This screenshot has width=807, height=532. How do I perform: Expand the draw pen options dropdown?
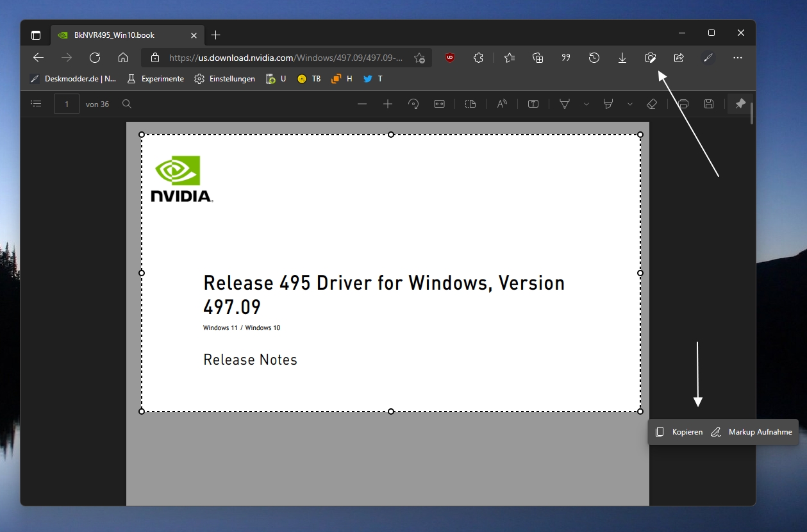point(586,104)
